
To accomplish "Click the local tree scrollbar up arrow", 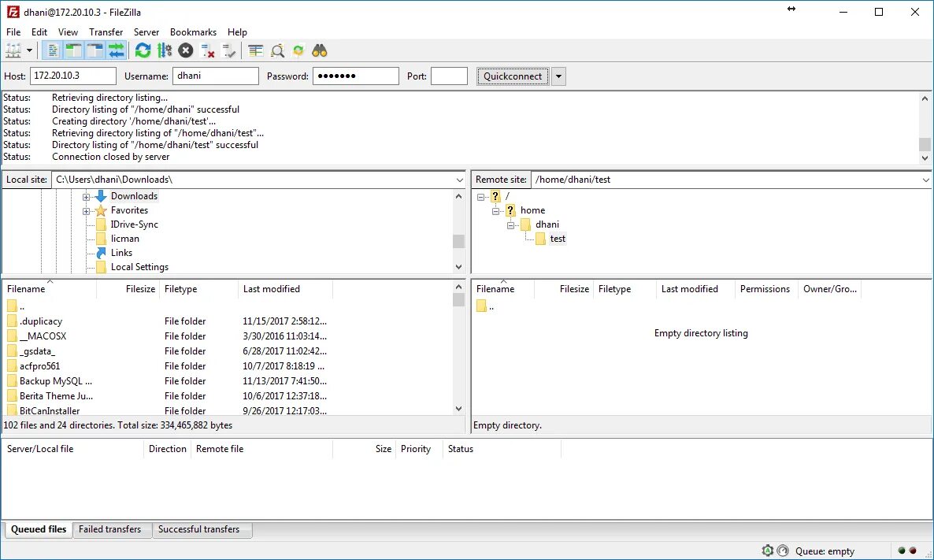I will (458, 197).
